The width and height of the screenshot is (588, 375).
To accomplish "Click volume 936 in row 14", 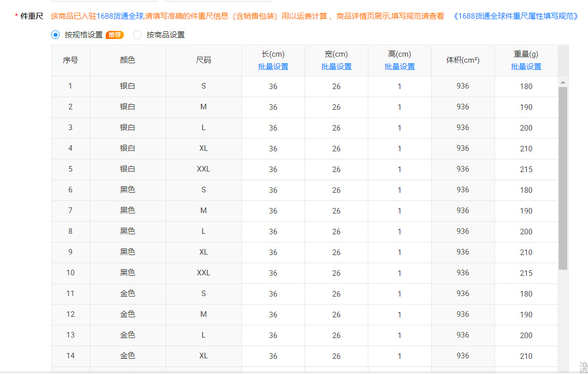I will 463,356.
